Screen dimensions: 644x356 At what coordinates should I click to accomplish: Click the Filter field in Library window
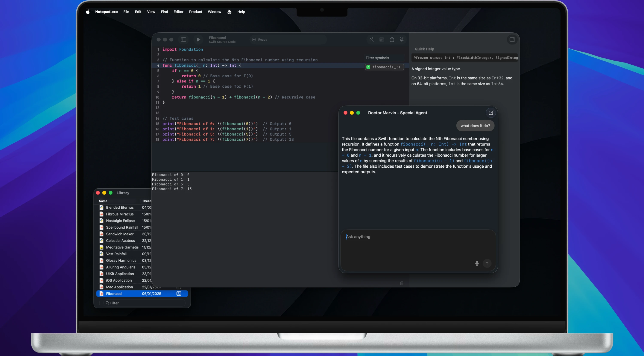click(145, 303)
